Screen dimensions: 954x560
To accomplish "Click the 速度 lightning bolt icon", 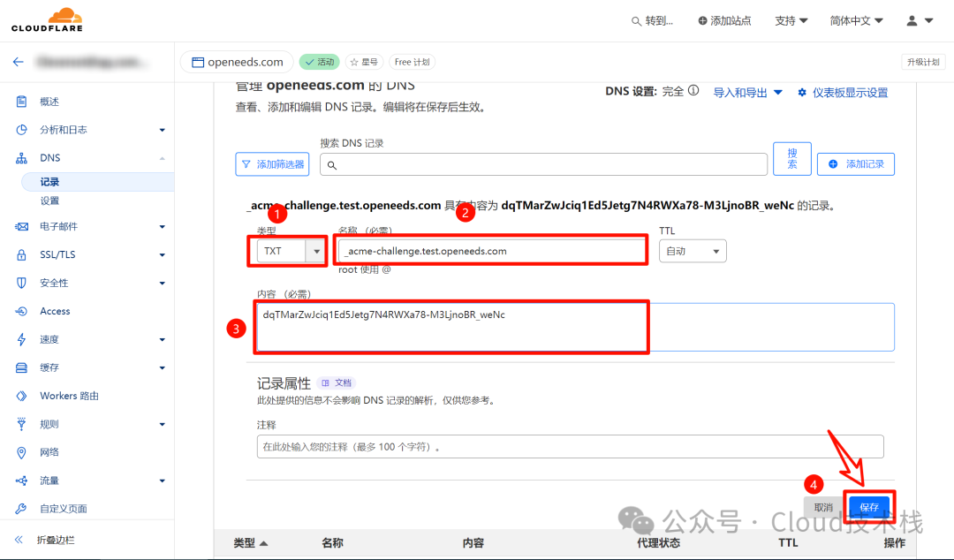I will 21,339.
